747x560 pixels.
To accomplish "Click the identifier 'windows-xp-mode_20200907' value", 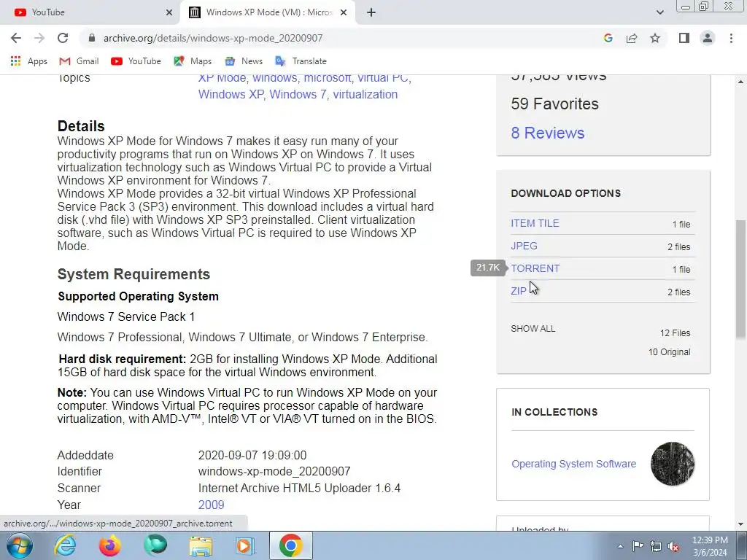I will (274, 472).
